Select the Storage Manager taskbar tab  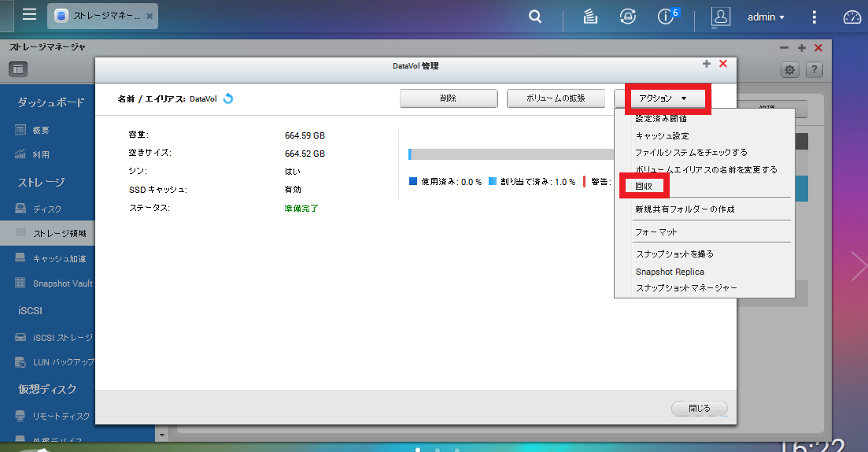coord(103,16)
